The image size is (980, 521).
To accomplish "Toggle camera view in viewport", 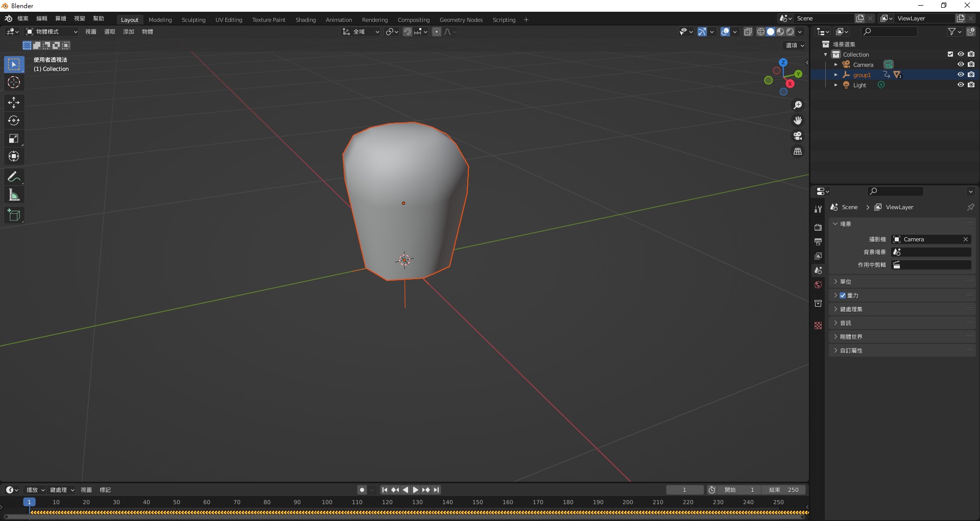I will tap(797, 136).
